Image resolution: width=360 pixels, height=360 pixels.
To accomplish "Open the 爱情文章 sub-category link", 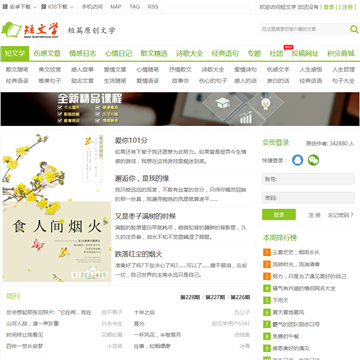I will pyautogui.click(x=115, y=70).
